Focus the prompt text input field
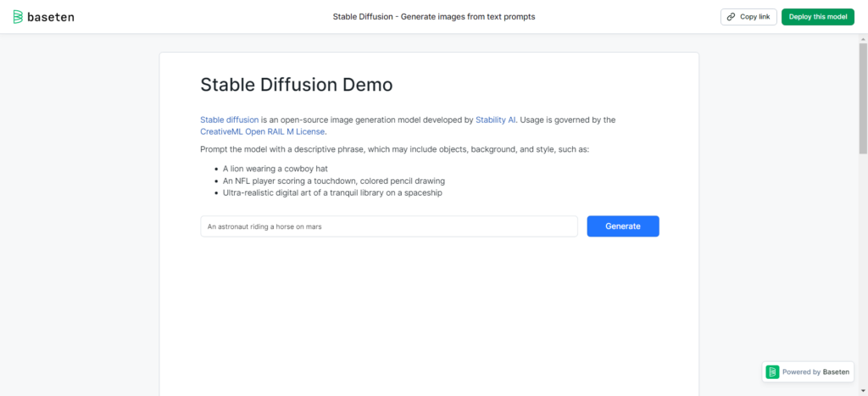Viewport: 868px width, 396px height. point(388,226)
